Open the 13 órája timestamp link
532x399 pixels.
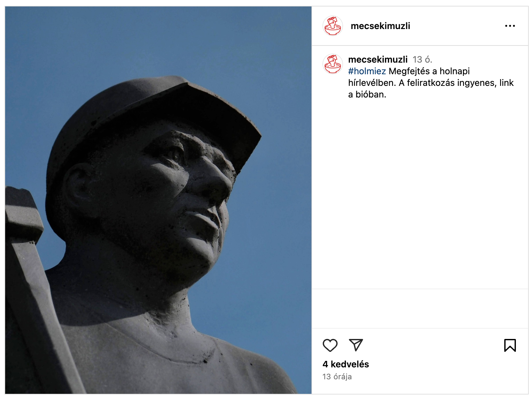tap(337, 377)
